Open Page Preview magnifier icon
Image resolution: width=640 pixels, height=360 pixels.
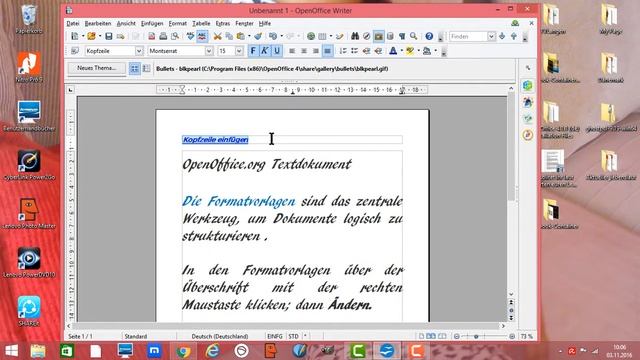(x=175, y=37)
